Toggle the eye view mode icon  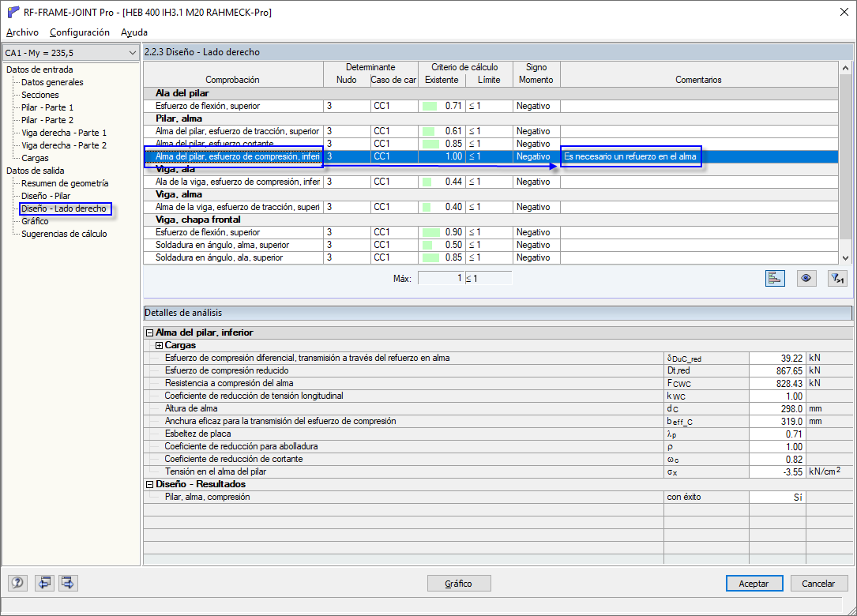point(806,278)
